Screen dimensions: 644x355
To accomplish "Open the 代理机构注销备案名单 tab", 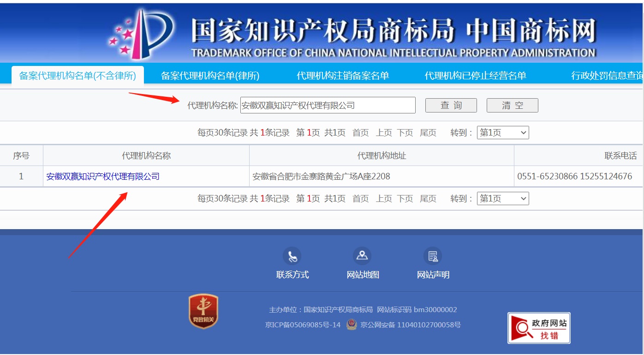I will (343, 76).
